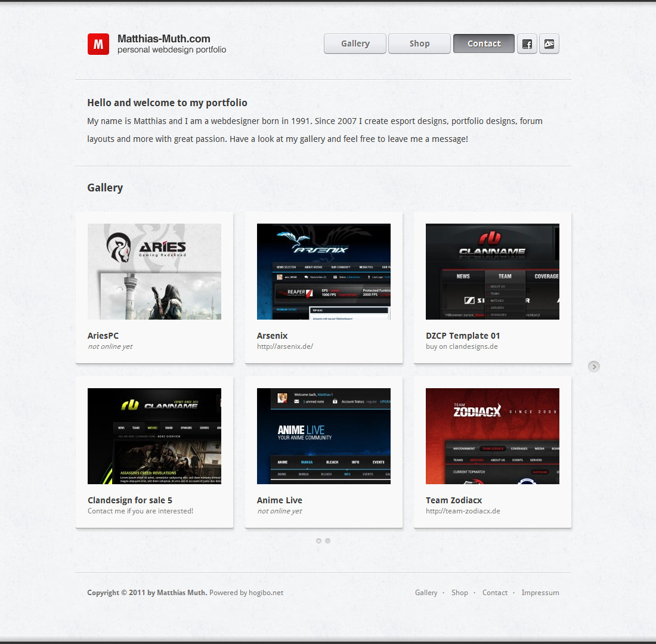The image size is (656, 644).
Task: Open the AriesPC thumbnail image
Action: point(154,271)
